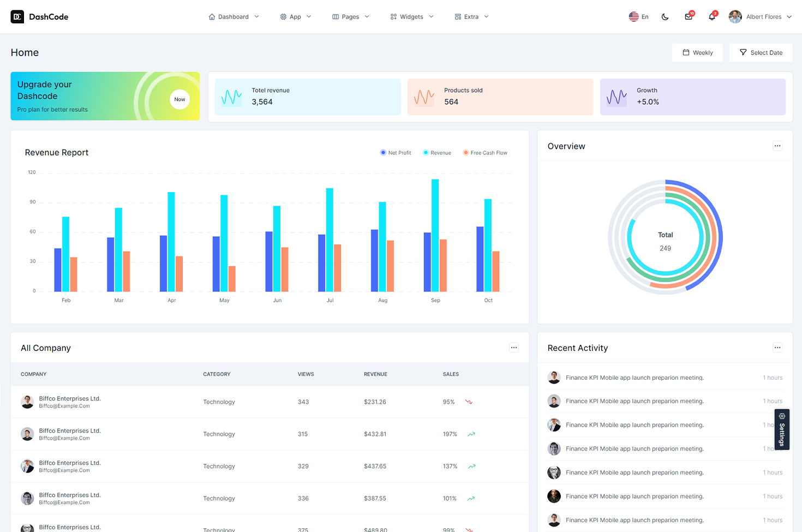The width and height of the screenshot is (802, 532).
Task: Open All Company three-dot menu
Action: click(513, 348)
